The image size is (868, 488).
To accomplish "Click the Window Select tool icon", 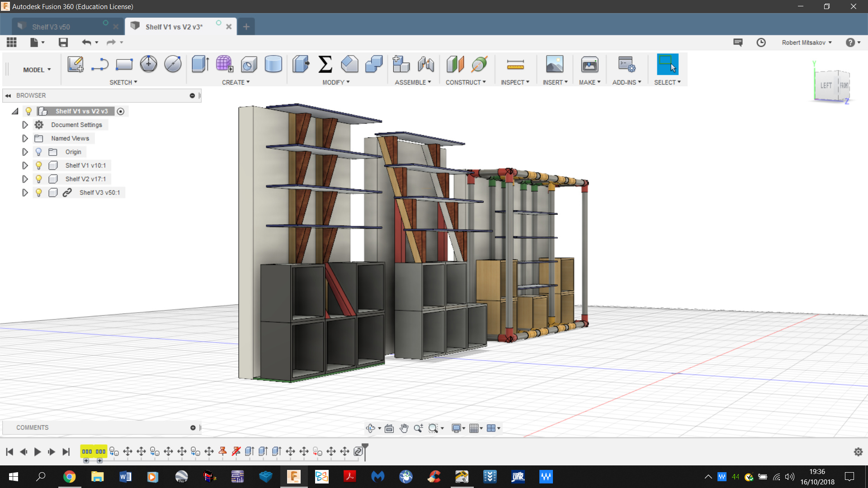I will [667, 64].
